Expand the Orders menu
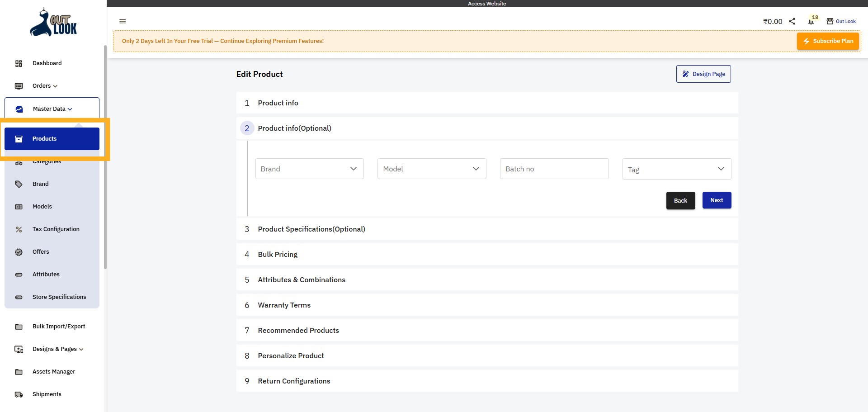 45,86
